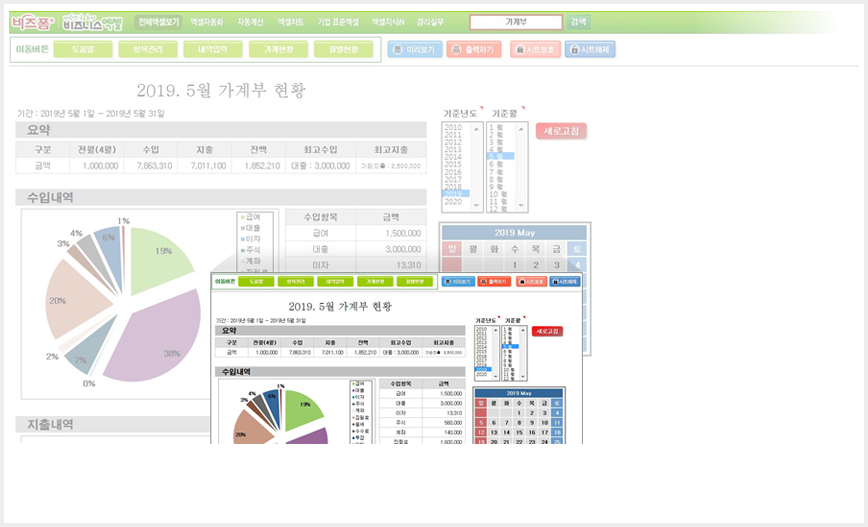Click down arrow of background 기준월 scrollbar

click(521, 205)
